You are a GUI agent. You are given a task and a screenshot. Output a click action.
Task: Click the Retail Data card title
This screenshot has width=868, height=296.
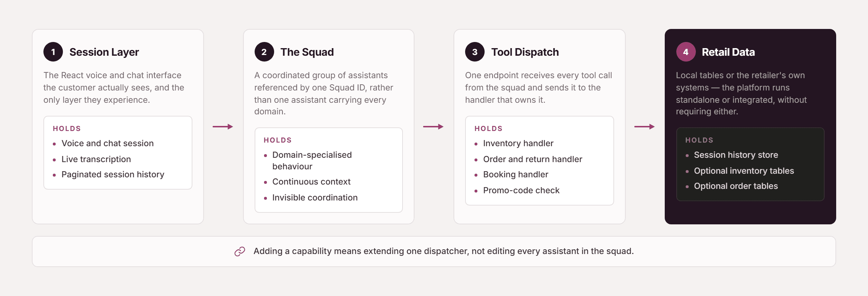(x=728, y=52)
